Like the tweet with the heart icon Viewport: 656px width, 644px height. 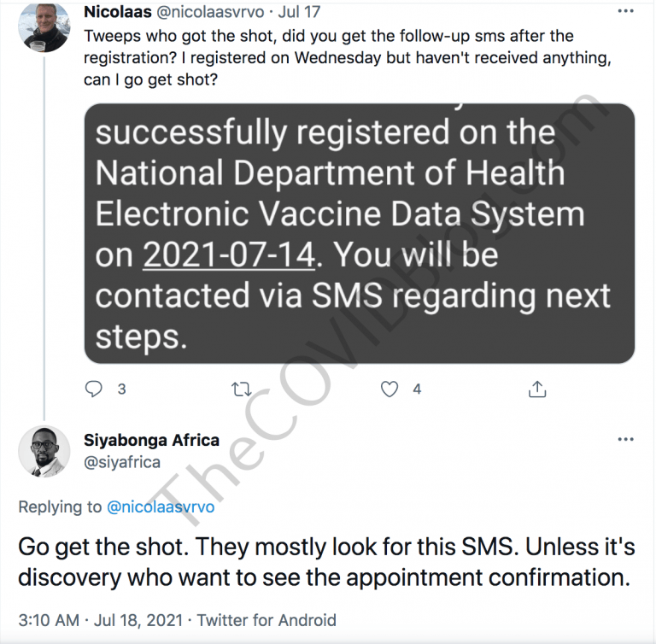389,389
